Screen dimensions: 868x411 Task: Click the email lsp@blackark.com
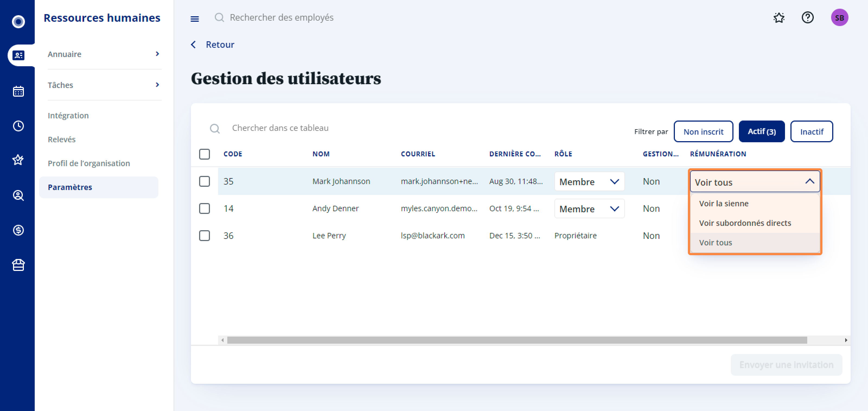point(433,236)
